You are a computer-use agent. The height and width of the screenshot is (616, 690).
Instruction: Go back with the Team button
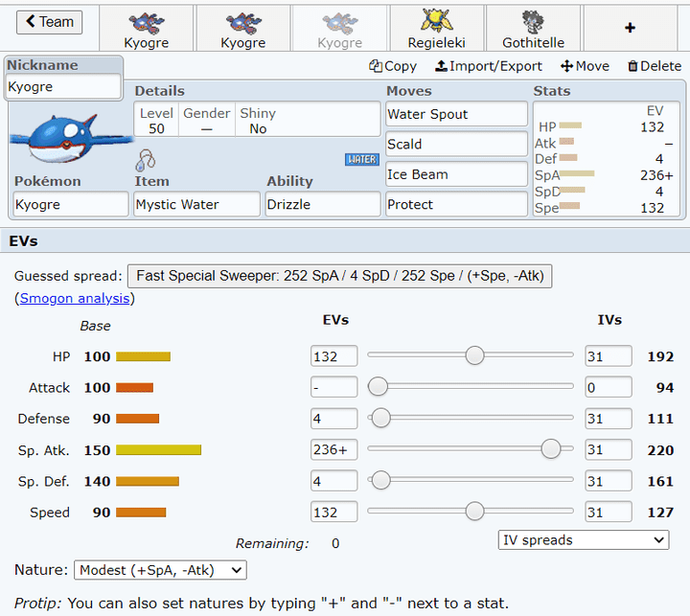point(49,22)
